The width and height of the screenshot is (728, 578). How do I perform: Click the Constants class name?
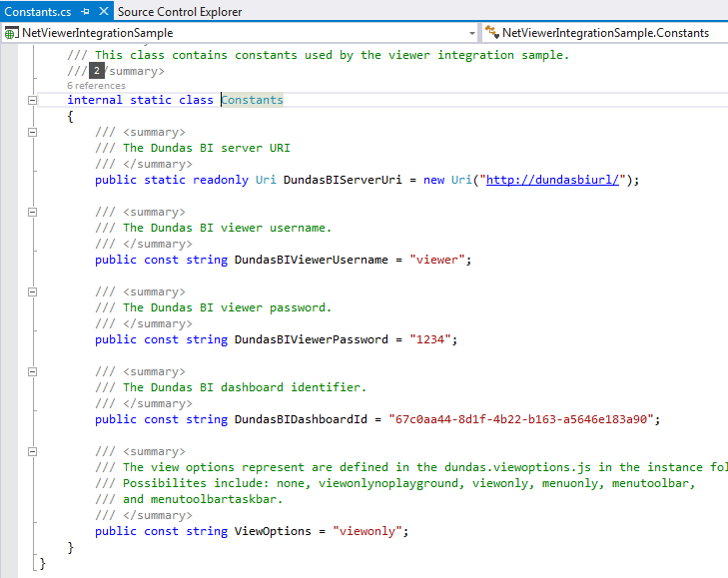pos(252,100)
